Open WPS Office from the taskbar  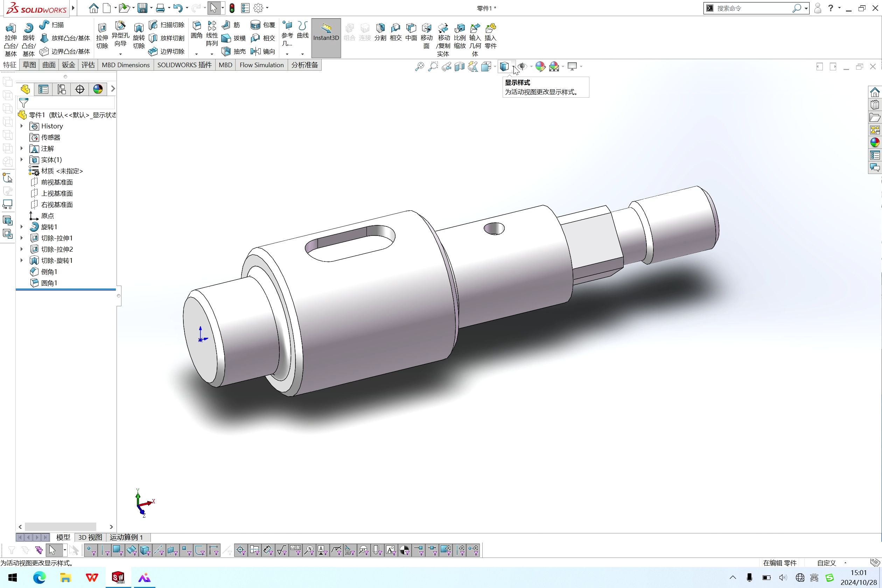[92, 578]
